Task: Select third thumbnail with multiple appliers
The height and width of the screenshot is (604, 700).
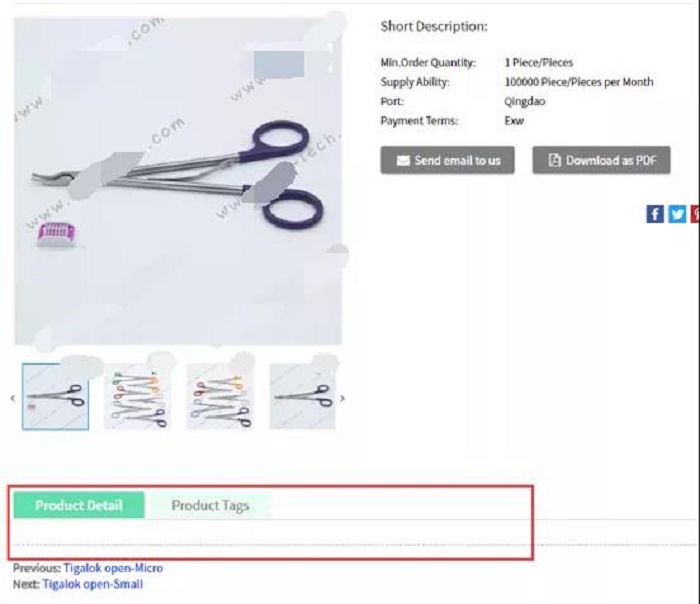Action: 220,396
